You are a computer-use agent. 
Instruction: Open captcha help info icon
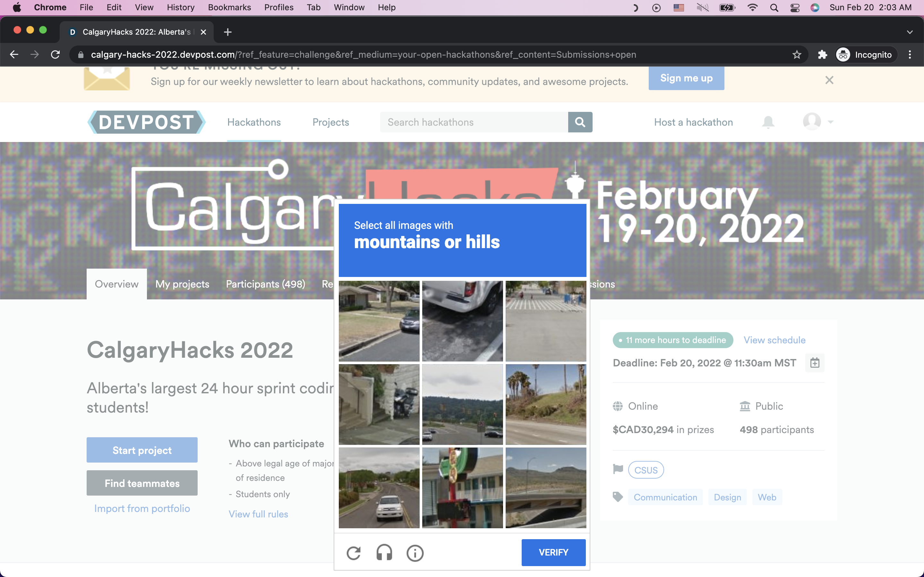(x=415, y=553)
